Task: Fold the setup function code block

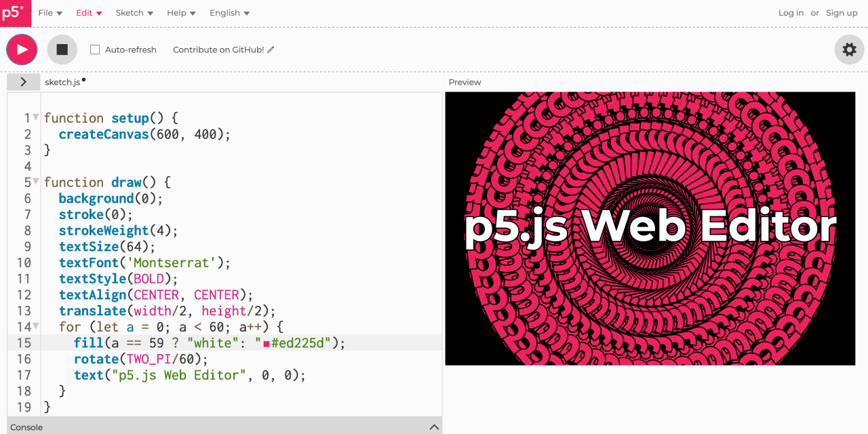Action: click(x=36, y=117)
